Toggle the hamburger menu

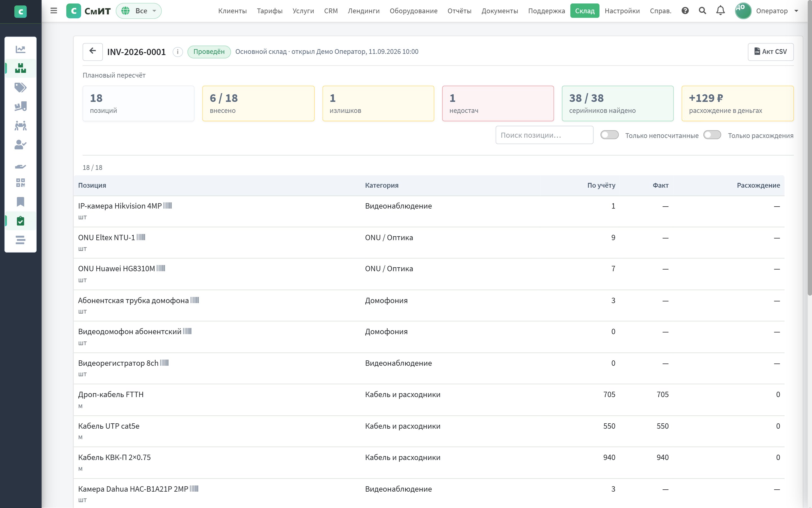[54, 11]
